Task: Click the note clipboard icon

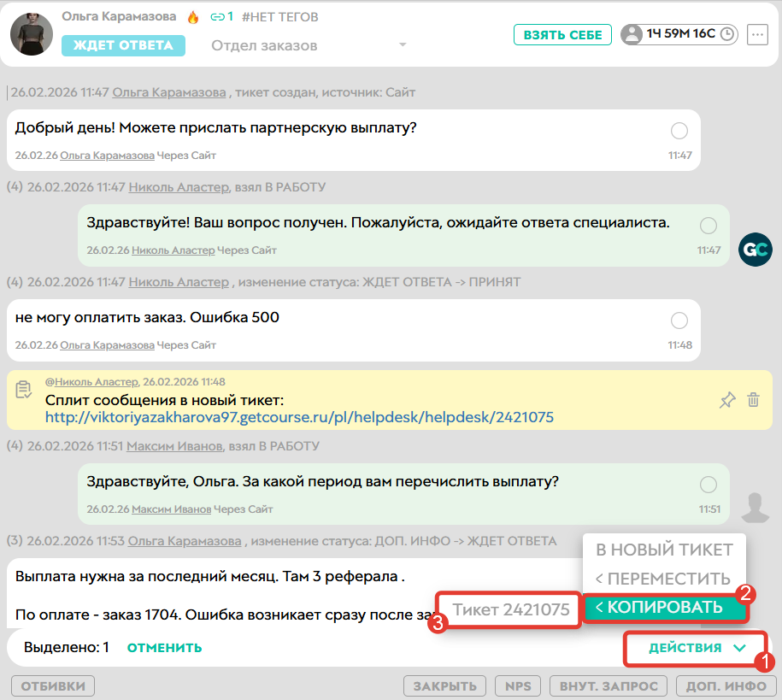Action: tap(23, 389)
